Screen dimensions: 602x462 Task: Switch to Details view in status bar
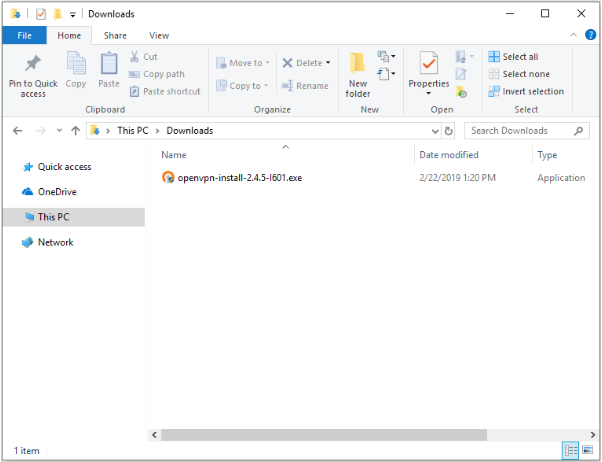[571, 451]
